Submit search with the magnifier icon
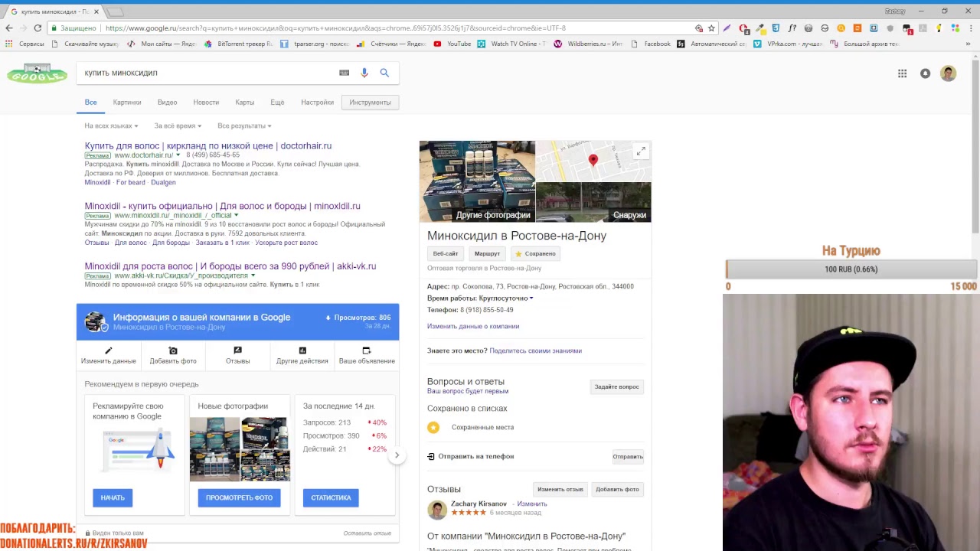 click(x=384, y=73)
